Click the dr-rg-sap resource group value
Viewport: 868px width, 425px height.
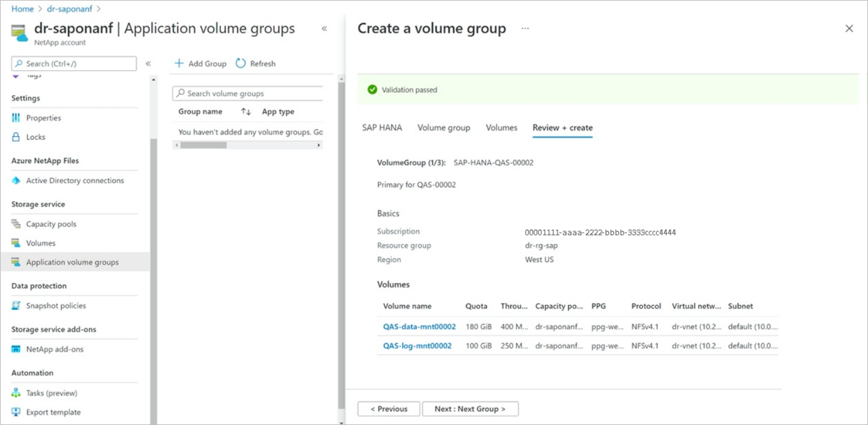point(541,245)
